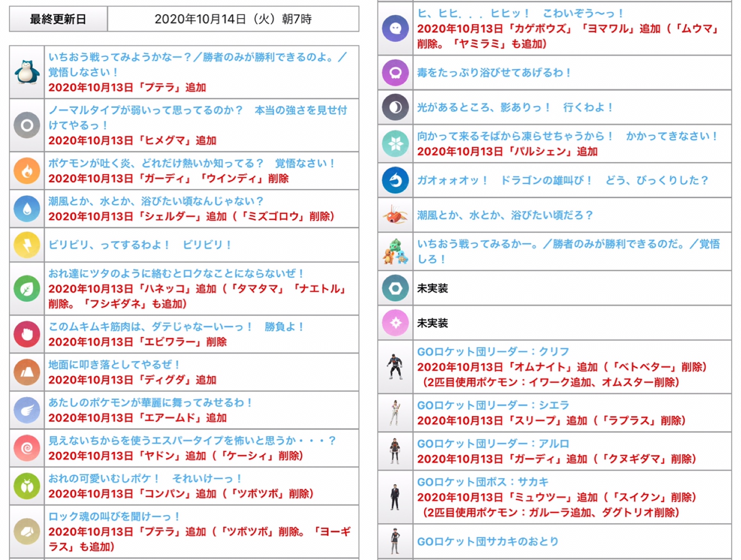Screen dimensions: 741x560
Task: Click the Normal type icon
Action: pyautogui.click(x=27, y=125)
